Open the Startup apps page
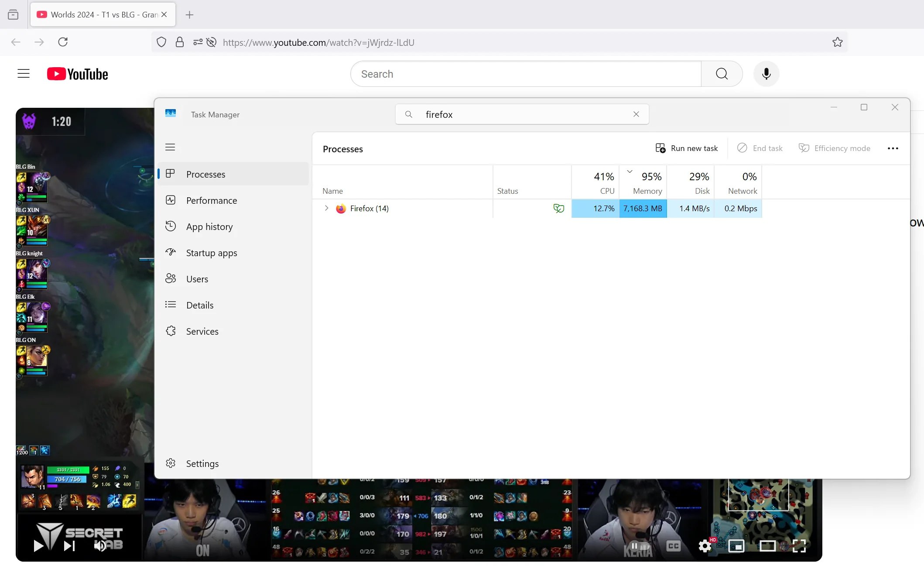This screenshot has height=566, width=924. pos(212,253)
